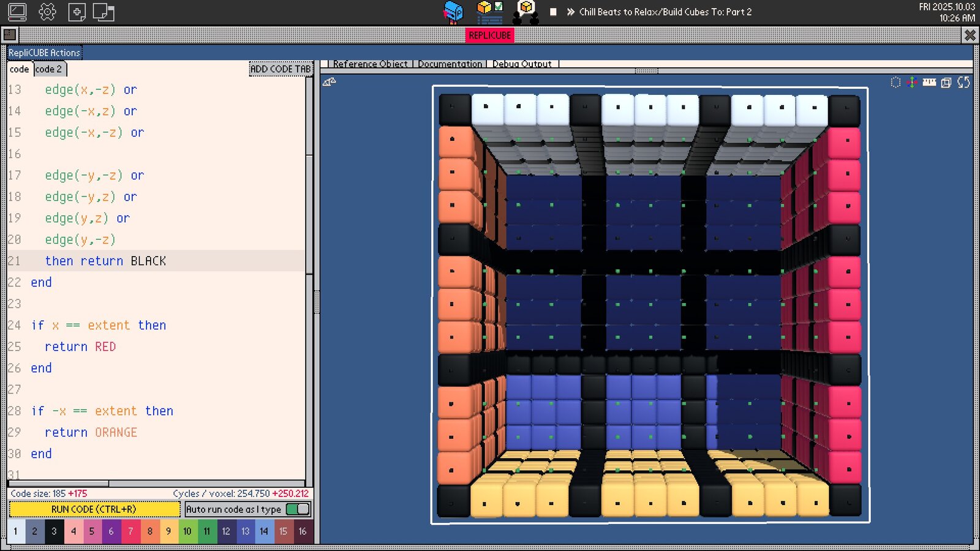Toggle the ruler measurement icon
980x551 pixels.
[x=929, y=82]
